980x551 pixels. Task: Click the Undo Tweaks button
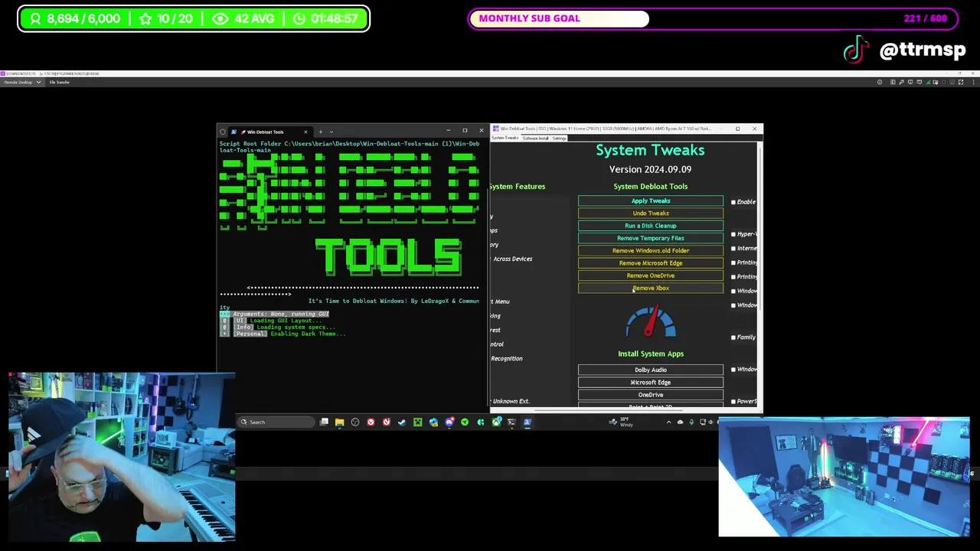click(651, 214)
